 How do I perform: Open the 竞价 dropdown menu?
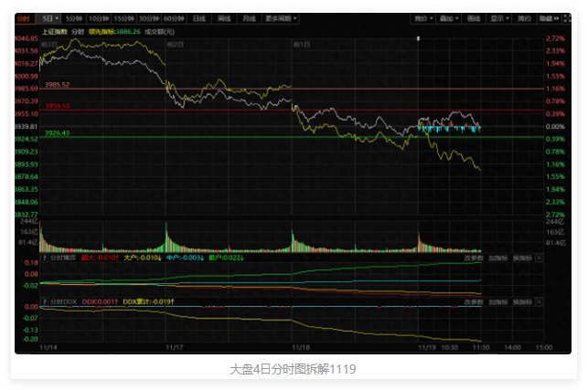pyautogui.click(x=422, y=18)
